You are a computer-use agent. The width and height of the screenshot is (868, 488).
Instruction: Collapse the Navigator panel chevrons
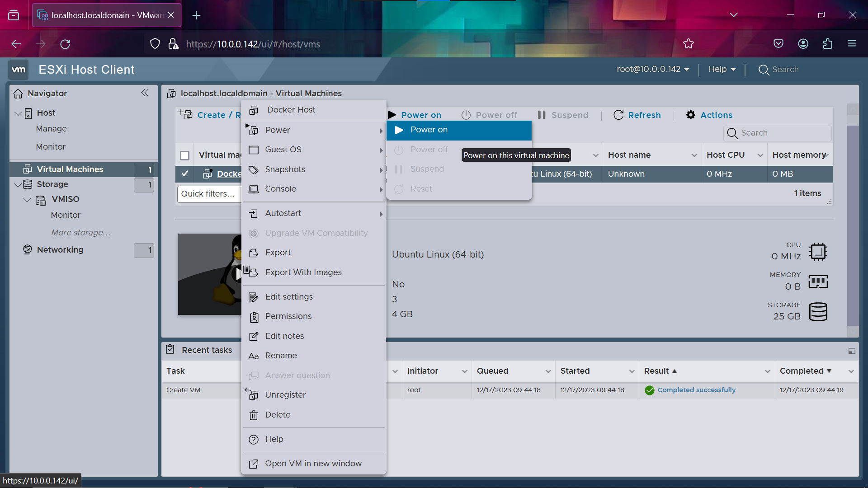(145, 93)
